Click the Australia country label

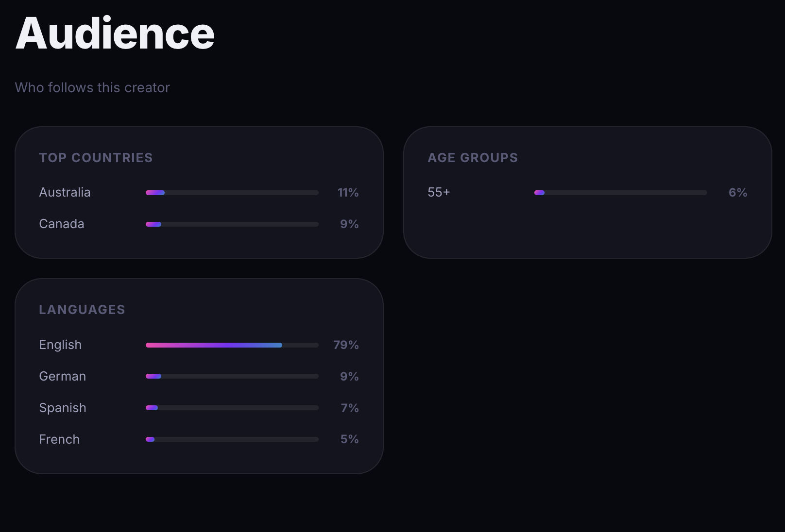[x=65, y=192]
